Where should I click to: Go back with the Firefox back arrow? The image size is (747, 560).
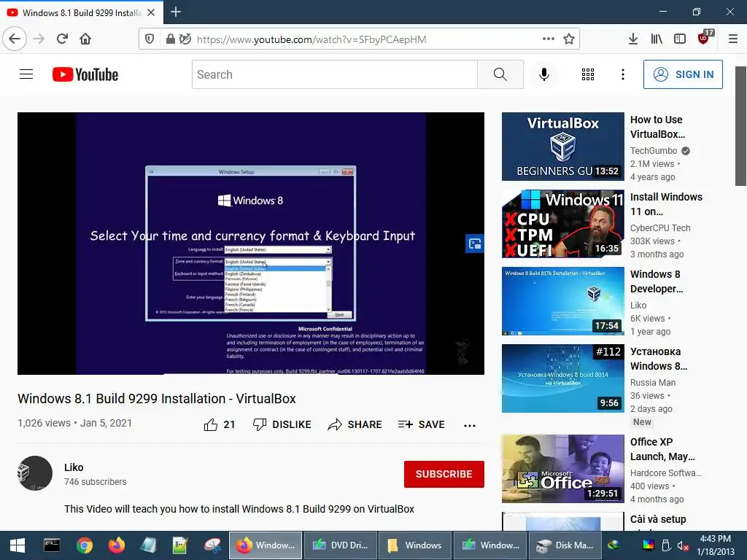pyautogui.click(x=15, y=39)
